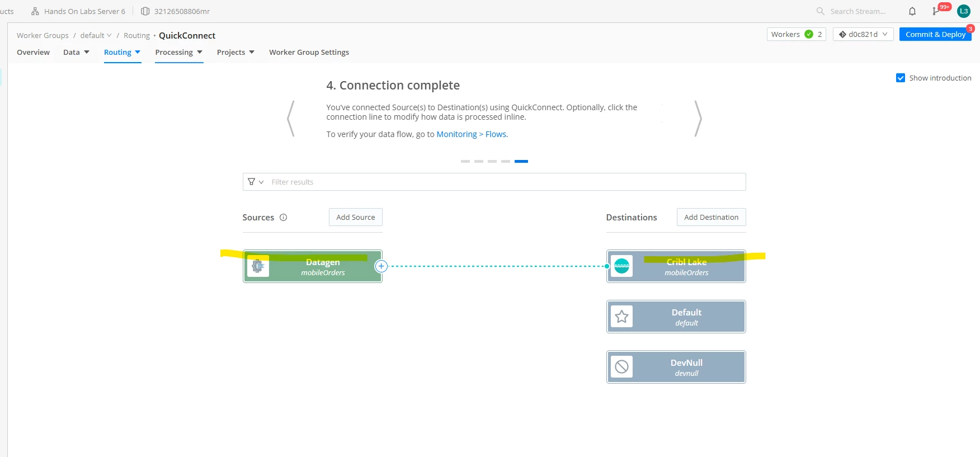Open the Routing menu
The image size is (980, 457).
coord(122,52)
